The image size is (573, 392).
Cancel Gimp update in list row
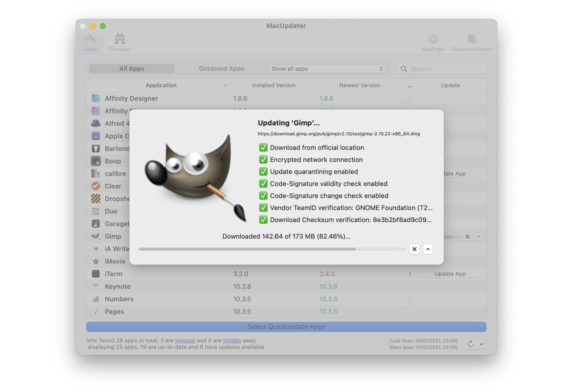coord(467,237)
